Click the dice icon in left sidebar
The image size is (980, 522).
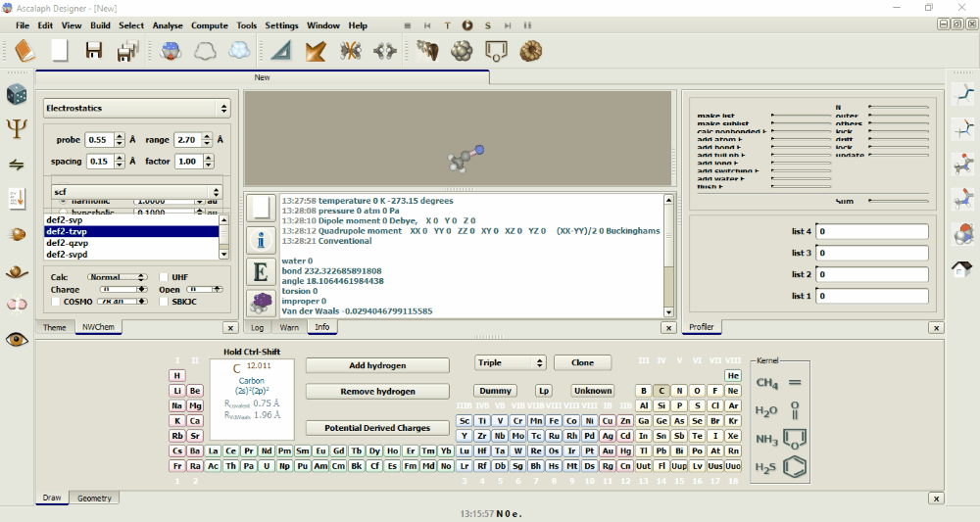coord(17,94)
